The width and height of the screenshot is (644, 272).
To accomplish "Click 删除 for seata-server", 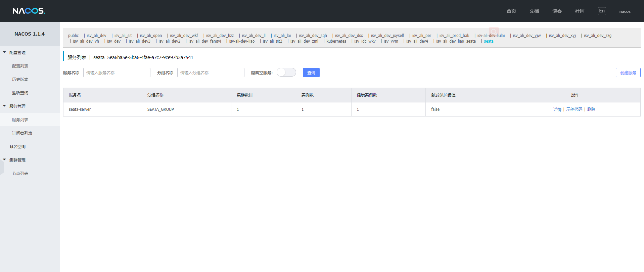I will tap(591, 109).
